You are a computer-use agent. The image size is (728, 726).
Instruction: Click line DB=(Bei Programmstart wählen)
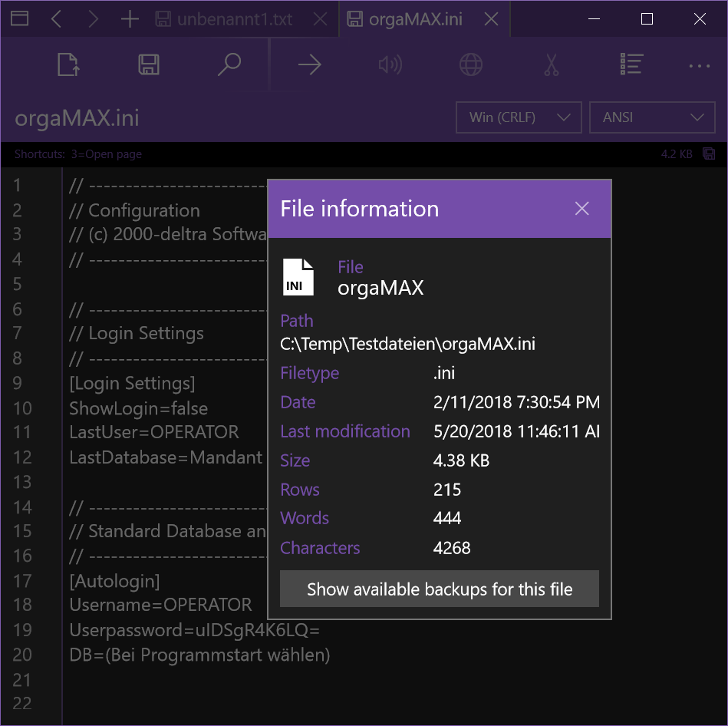[199, 655]
